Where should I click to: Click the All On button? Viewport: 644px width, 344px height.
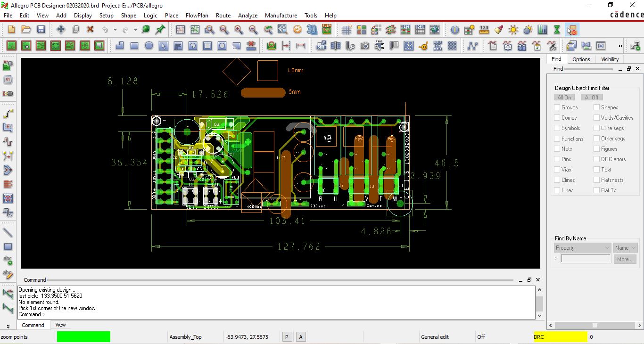pos(564,98)
